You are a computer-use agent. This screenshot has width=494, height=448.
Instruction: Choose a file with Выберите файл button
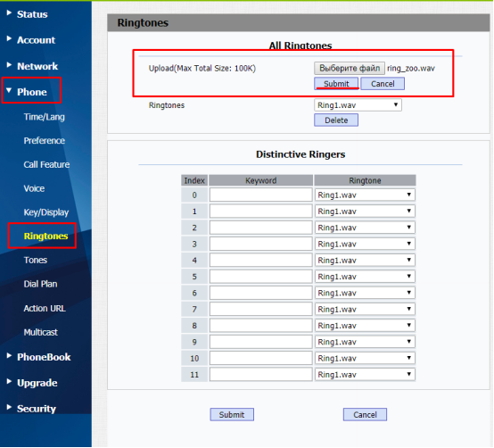click(x=349, y=68)
